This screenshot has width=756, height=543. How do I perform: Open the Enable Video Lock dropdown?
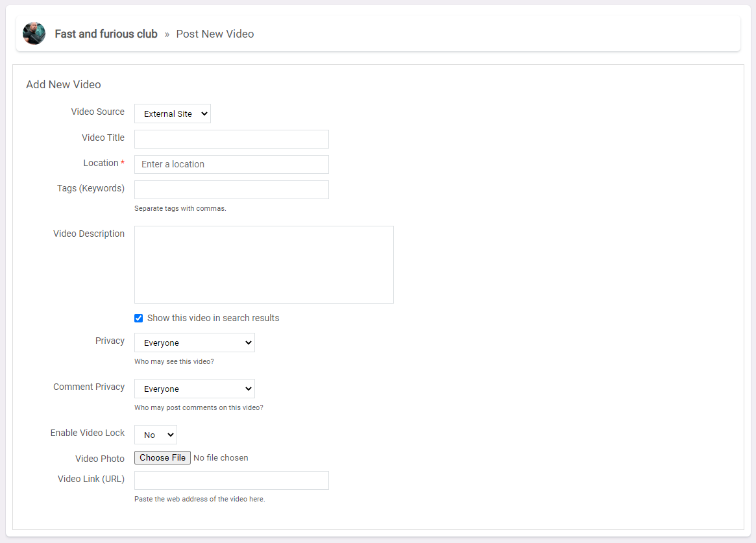pyautogui.click(x=155, y=435)
